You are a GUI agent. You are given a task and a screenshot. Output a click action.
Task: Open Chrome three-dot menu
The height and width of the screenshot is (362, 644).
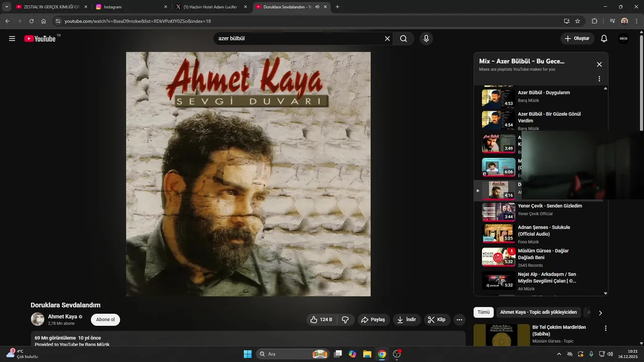[x=636, y=21]
